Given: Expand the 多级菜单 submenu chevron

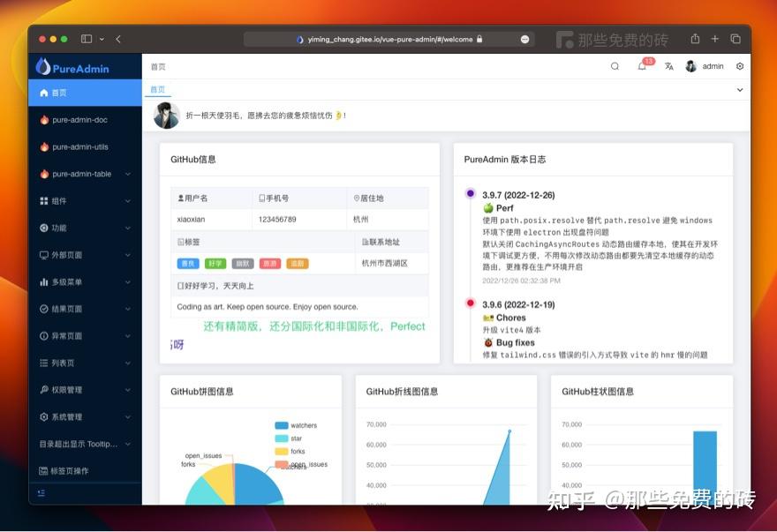Looking at the screenshot, I should 128,281.
